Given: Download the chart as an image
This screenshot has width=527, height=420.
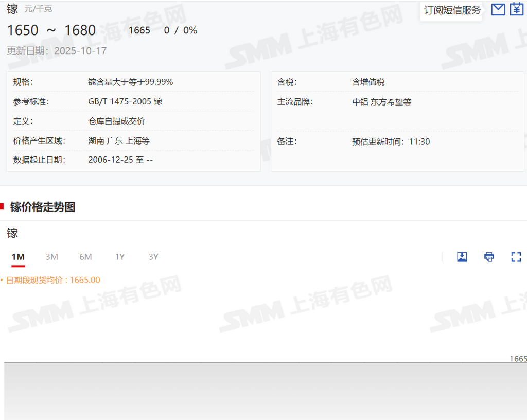Looking at the screenshot, I should [462, 257].
